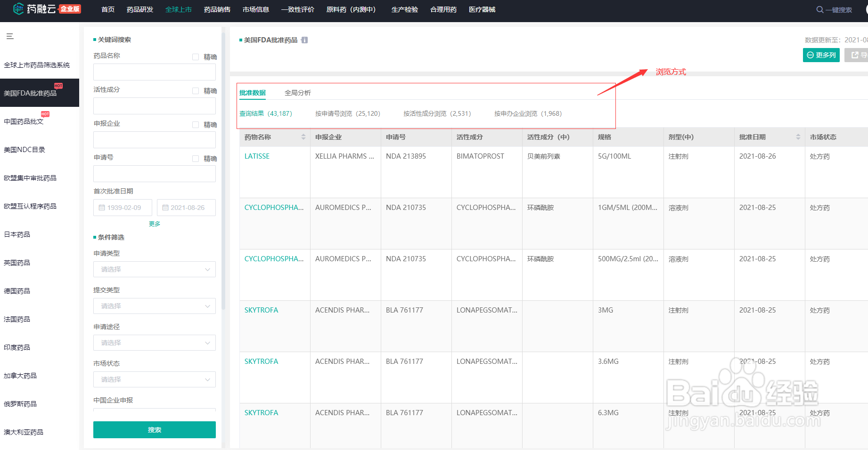The height and width of the screenshot is (450, 868).
Task: Toggle 精确 checkbox for 申报企业
Action: pyautogui.click(x=196, y=125)
